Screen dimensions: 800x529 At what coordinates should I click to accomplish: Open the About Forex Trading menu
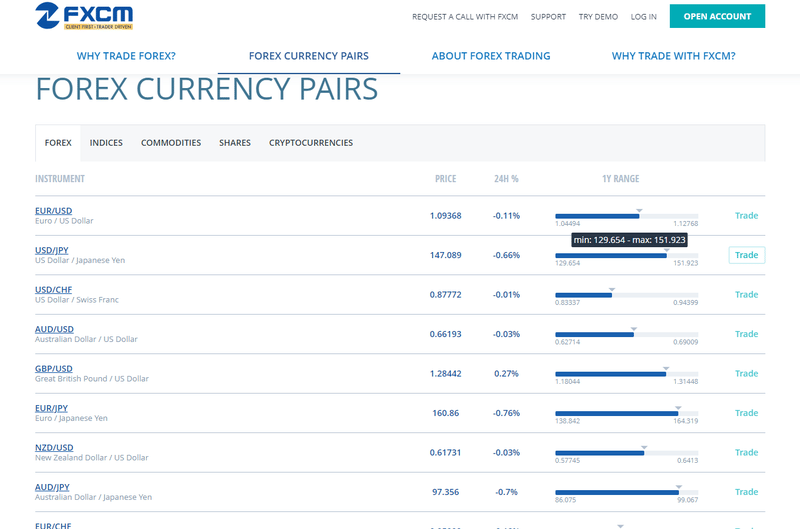click(491, 56)
